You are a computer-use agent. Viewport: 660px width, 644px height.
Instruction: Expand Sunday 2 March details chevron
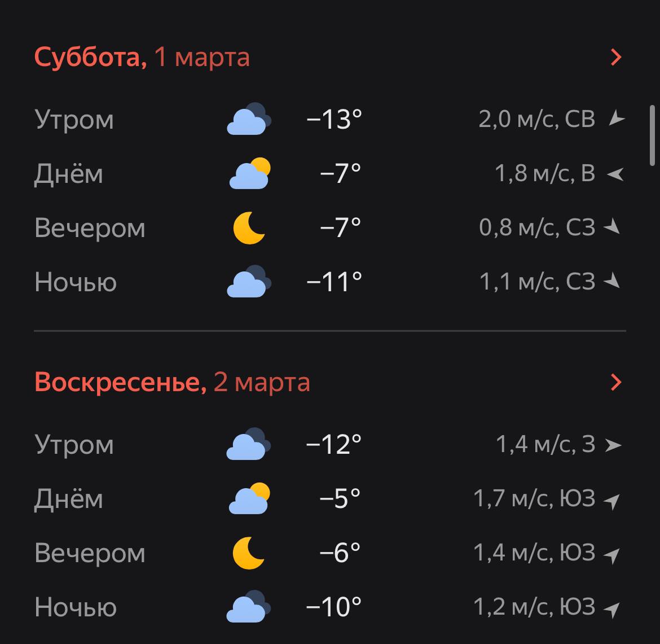click(616, 382)
